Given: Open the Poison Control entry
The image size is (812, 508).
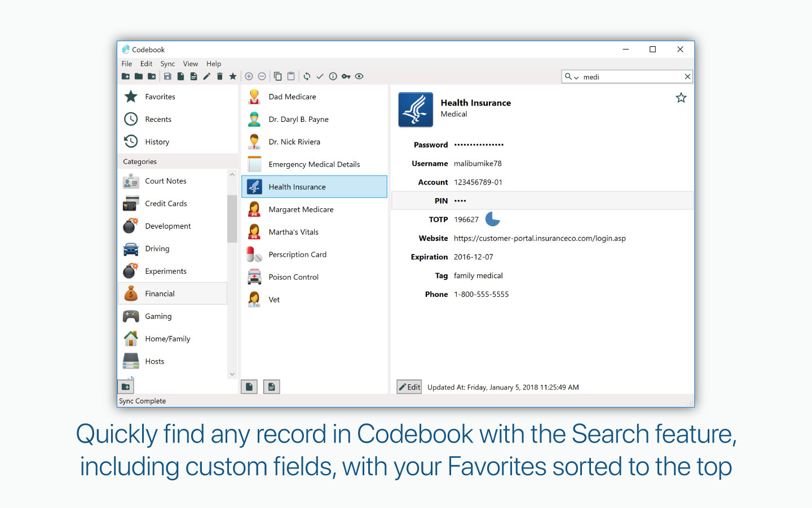Looking at the screenshot, I should coord(315,277).
